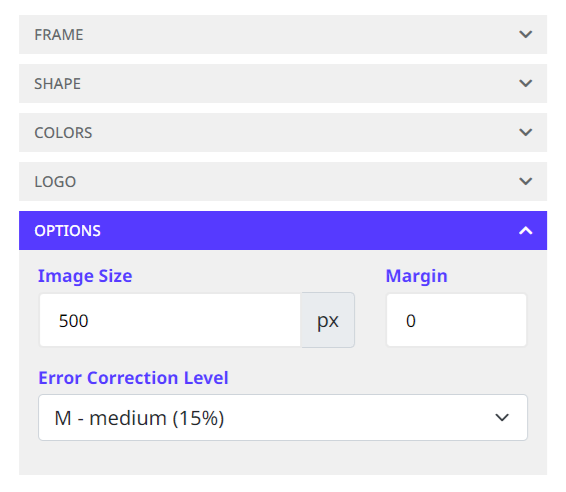Image resolution: width=566 pixels, height=492 pixels.
Task: Select the M - medium (15%) combo box
Action: click(x=283, y=418)
